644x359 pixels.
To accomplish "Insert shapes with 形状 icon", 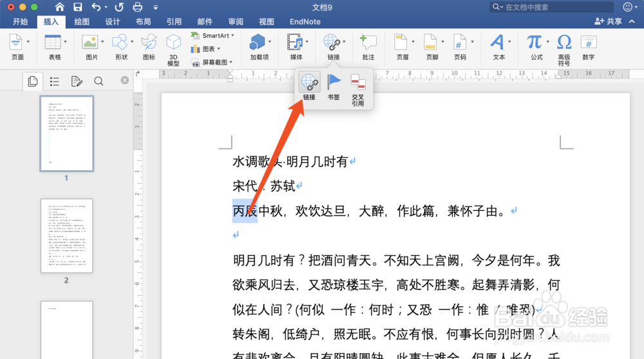I will coord(120,43).
